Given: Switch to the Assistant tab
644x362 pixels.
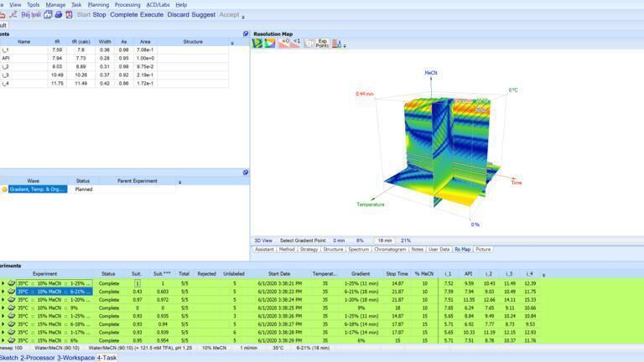Looking at the screenshot, I should click(264, 249).
